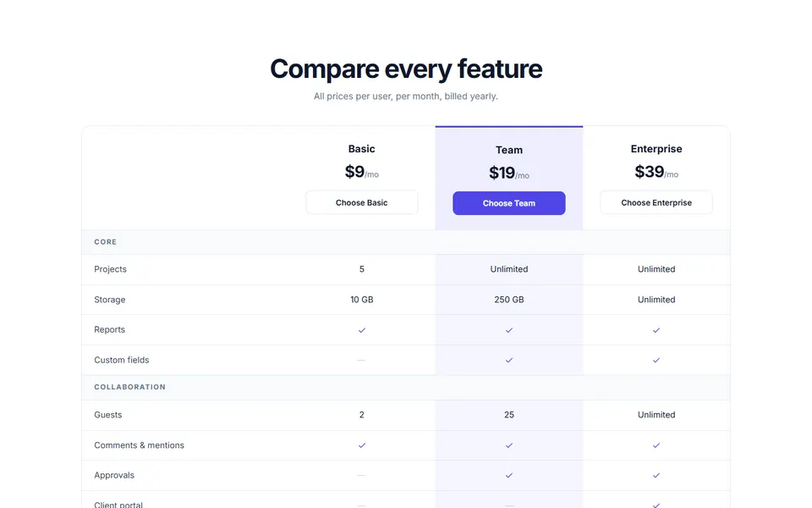Image resolution: width=812 pixels, height=508 pixels.
Task: Click the Team plan name heading
Action: coord(509,150)
